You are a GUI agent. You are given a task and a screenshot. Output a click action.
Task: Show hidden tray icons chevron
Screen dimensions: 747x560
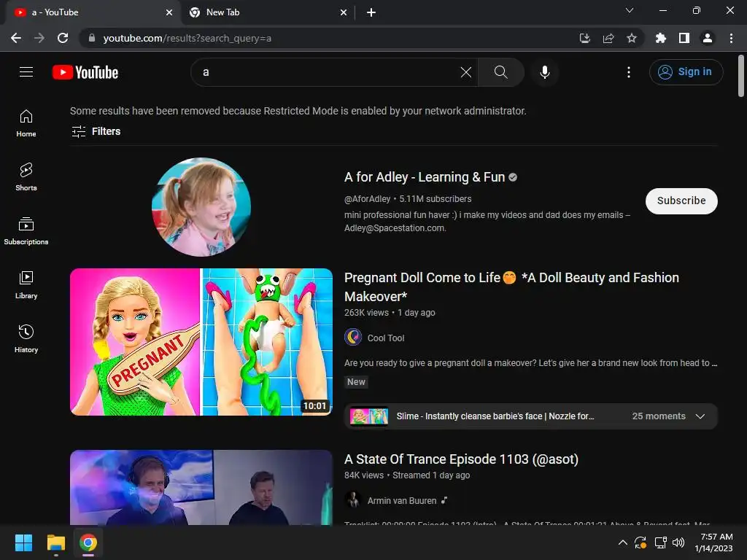tap(623, 542)
